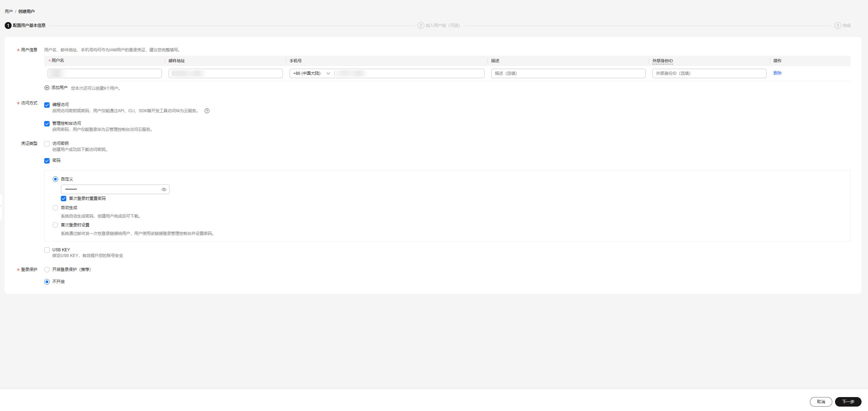
Task: Click the Next step button
Action: tap(848, 401)
